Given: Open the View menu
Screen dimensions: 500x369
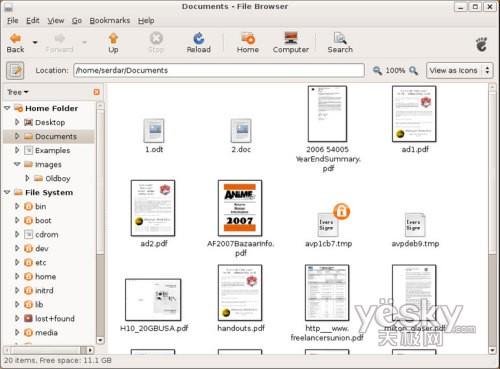Looking at the screenshot, I should (x=55, y=21).
